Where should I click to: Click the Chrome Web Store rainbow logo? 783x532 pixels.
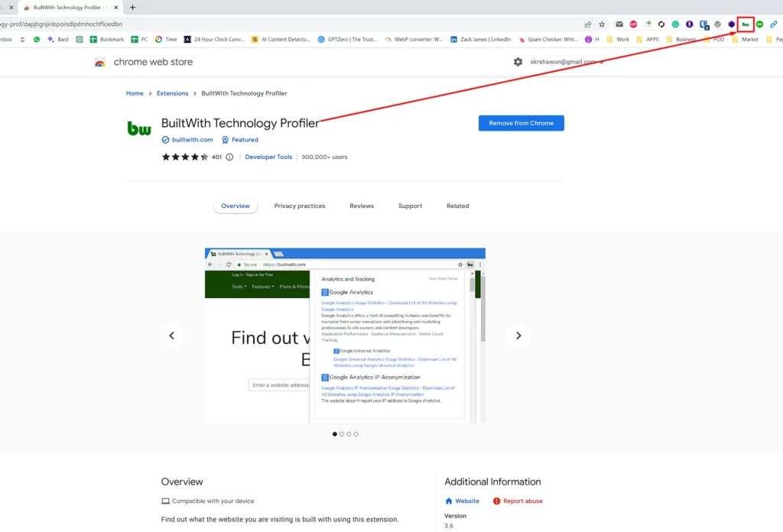coord(100,63)
